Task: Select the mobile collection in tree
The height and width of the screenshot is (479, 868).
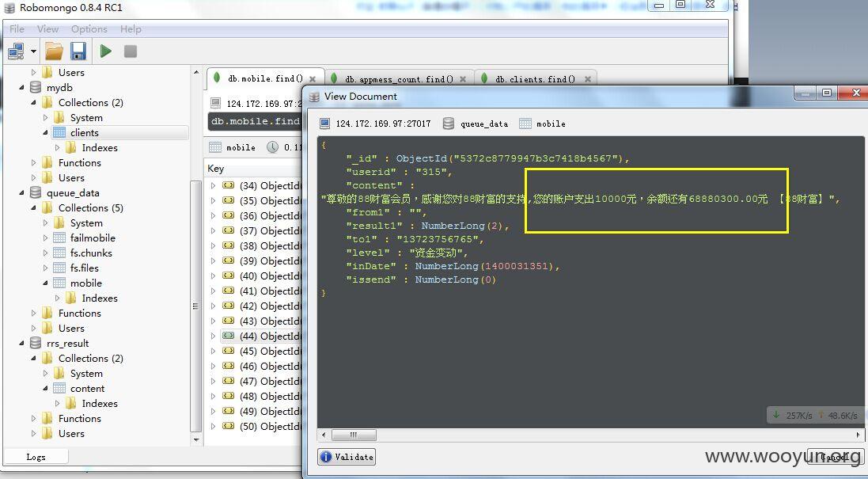Action: tap(85, 283)
